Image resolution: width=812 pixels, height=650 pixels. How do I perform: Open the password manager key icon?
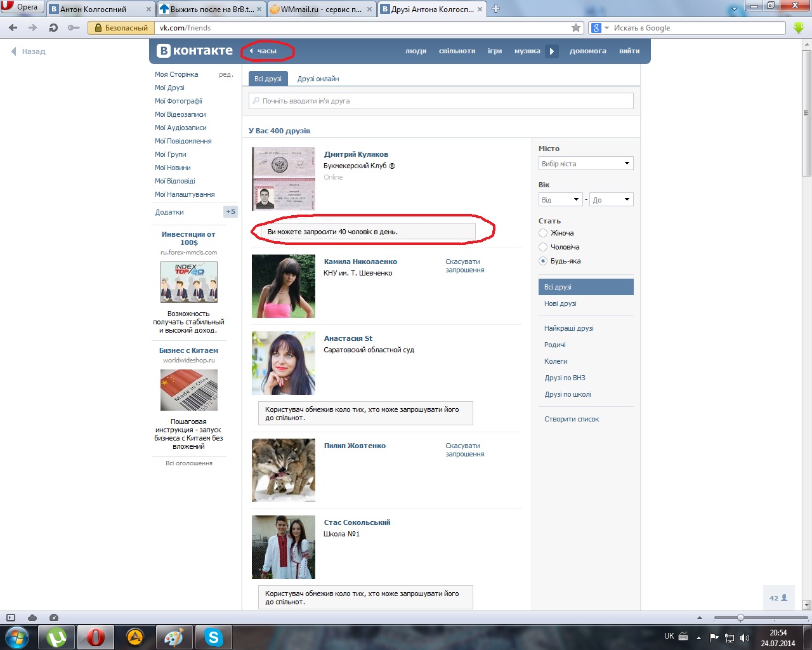coord(74,28)
